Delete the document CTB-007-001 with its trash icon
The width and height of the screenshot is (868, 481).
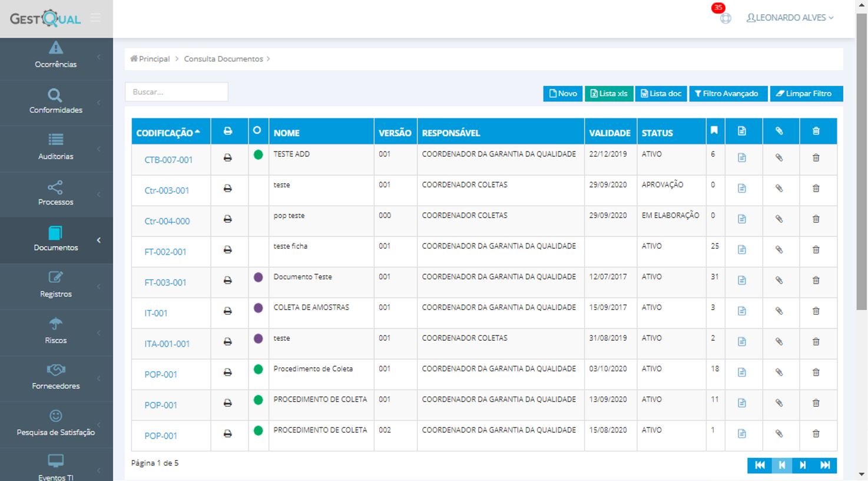(x=816, y=158)
